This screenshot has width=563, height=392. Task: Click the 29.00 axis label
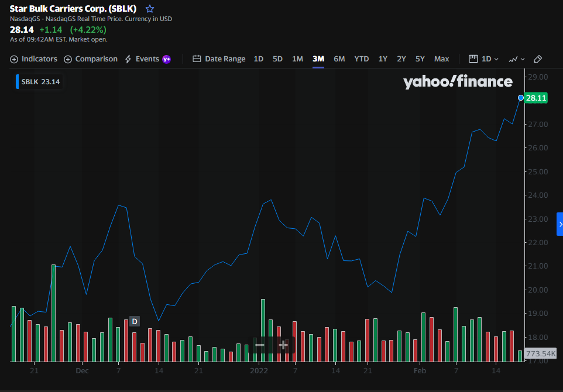click(x=537, y=77)
